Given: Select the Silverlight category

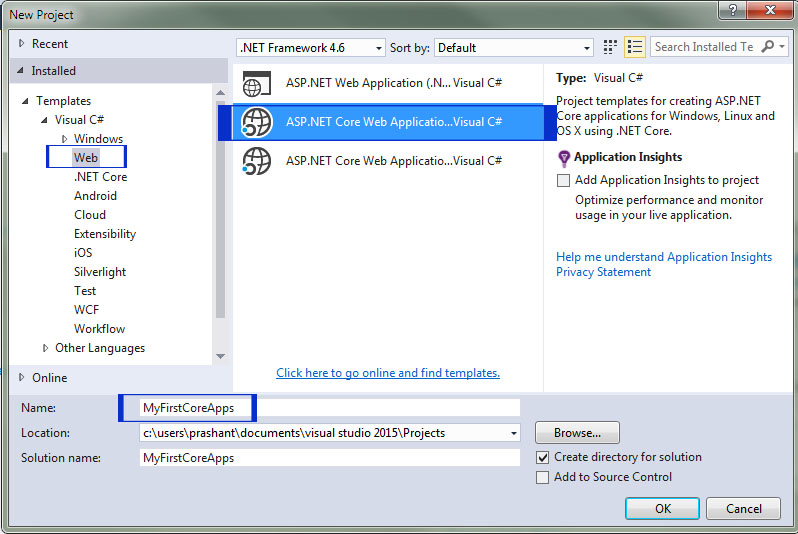Looking at the screenshot, I should point(100,272).
